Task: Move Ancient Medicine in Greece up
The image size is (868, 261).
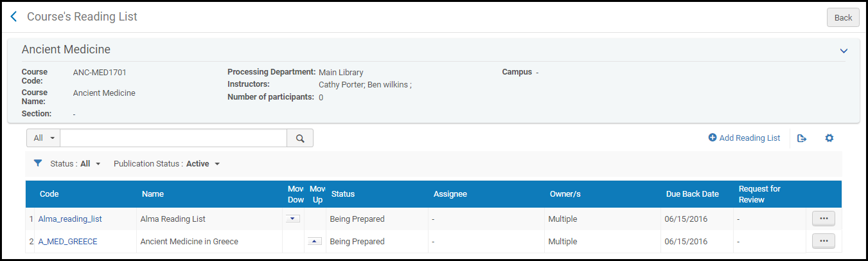Action: tap(315, 241)
